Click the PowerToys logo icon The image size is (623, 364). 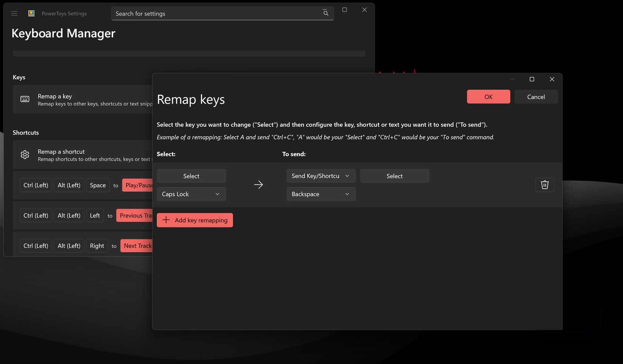click(x=31, y=13)
